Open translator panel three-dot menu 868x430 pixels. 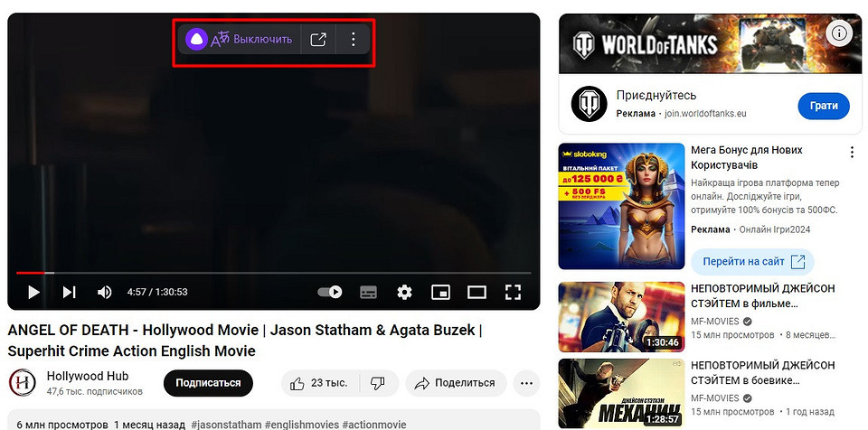coord(353,39)
